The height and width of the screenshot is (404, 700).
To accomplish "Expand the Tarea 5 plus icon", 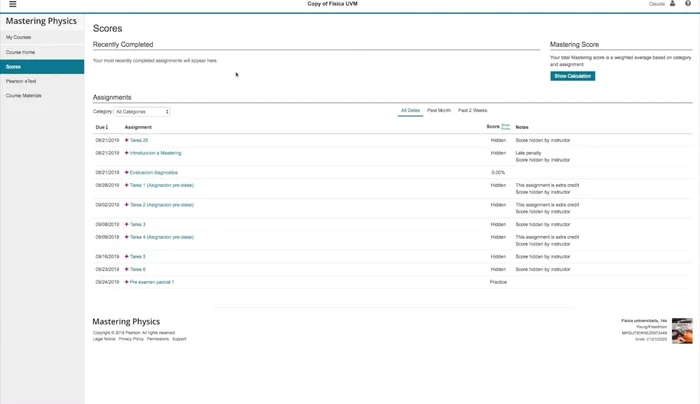I will (126, 257).
